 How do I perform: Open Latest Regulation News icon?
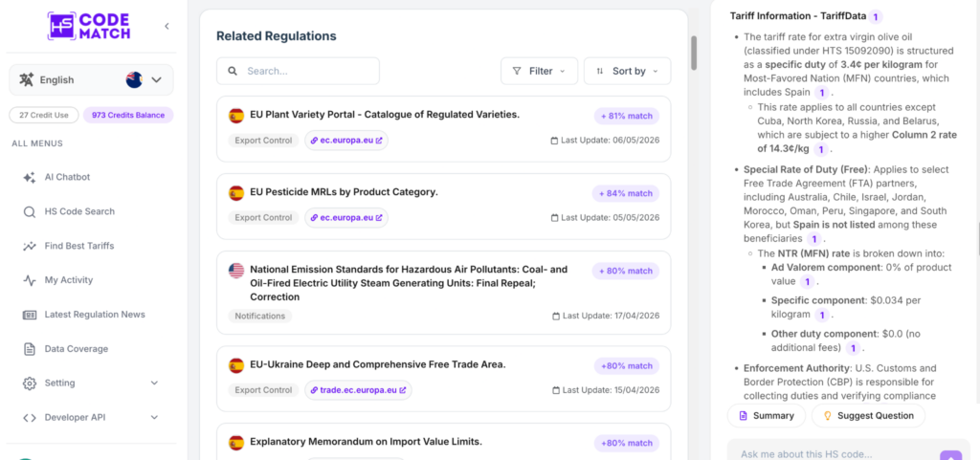click(x=30, y=315)
